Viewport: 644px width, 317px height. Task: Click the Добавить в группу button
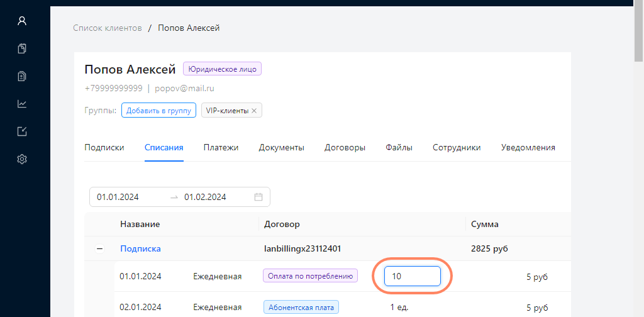click(158, 111)
